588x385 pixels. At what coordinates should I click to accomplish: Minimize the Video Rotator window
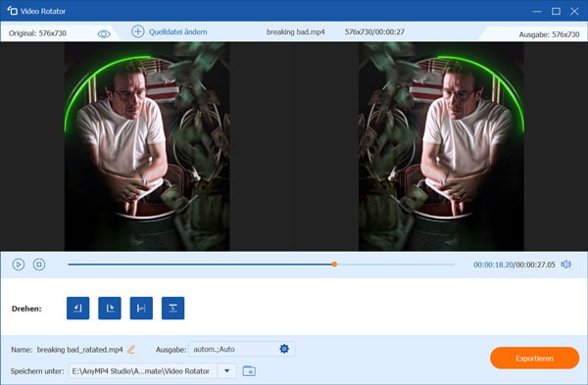(537, 11)
